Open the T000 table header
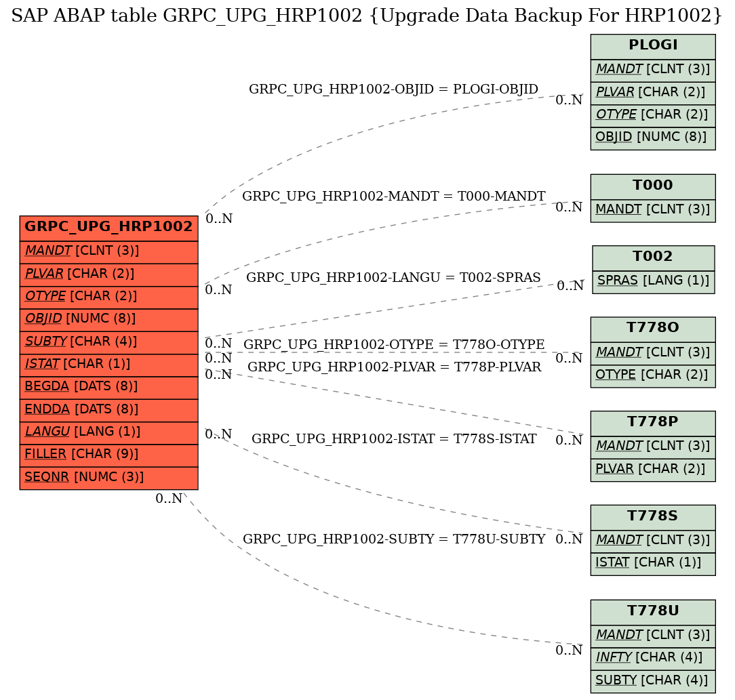735x700 pixels. tap(653, 186)
